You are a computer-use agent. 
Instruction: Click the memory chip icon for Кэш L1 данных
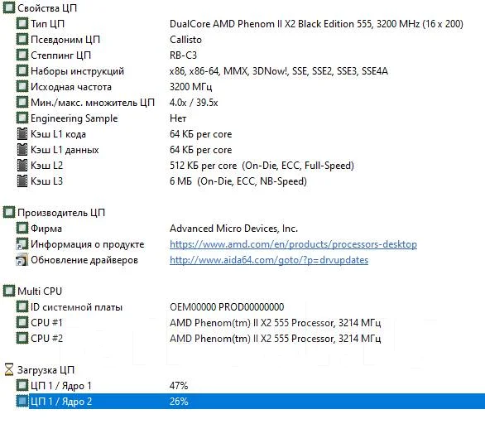pos(22,150)
